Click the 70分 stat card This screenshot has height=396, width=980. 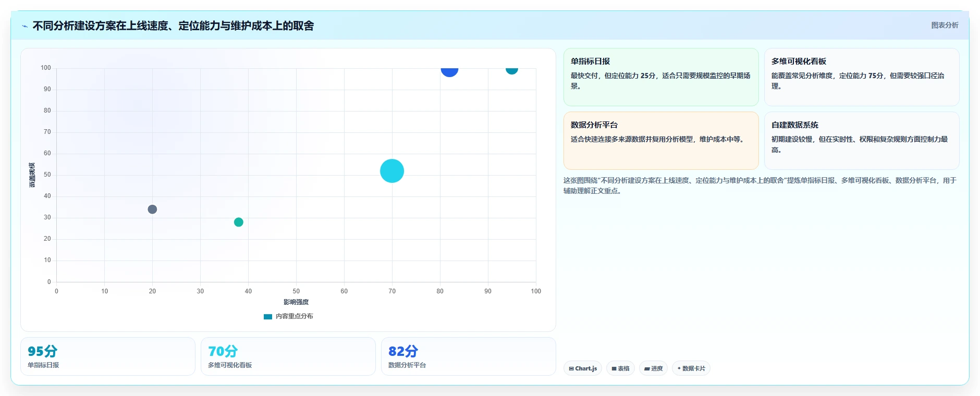pyautogui.click(x=288, y=356)
